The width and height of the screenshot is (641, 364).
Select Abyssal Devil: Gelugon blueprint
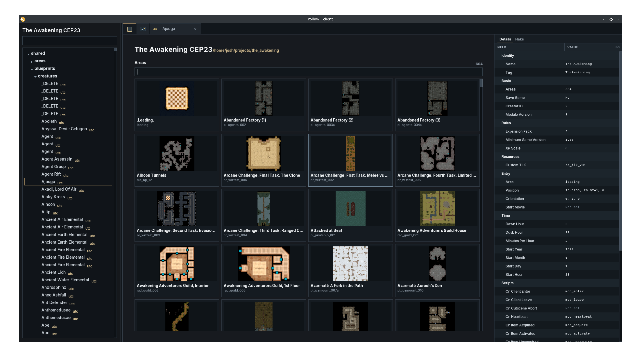[x=68, y=129]
